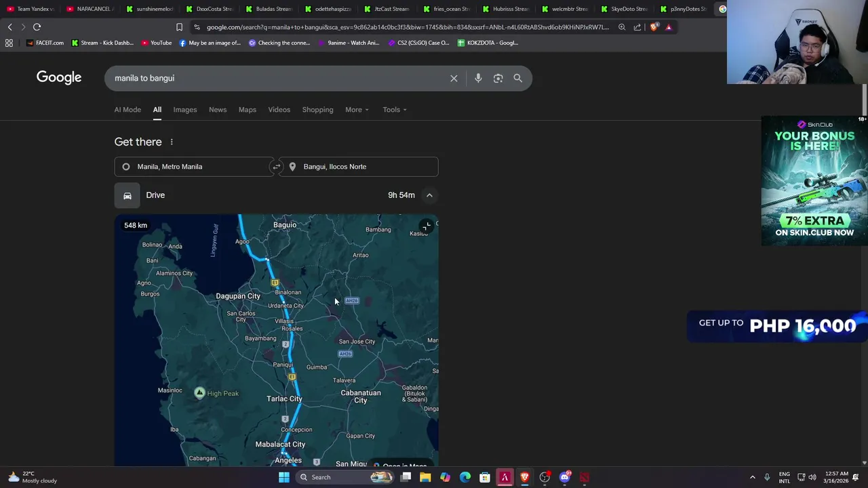868x488 pixels.
Task: Show hidden system tray icons chevron
Action: [x=752, y=477]
